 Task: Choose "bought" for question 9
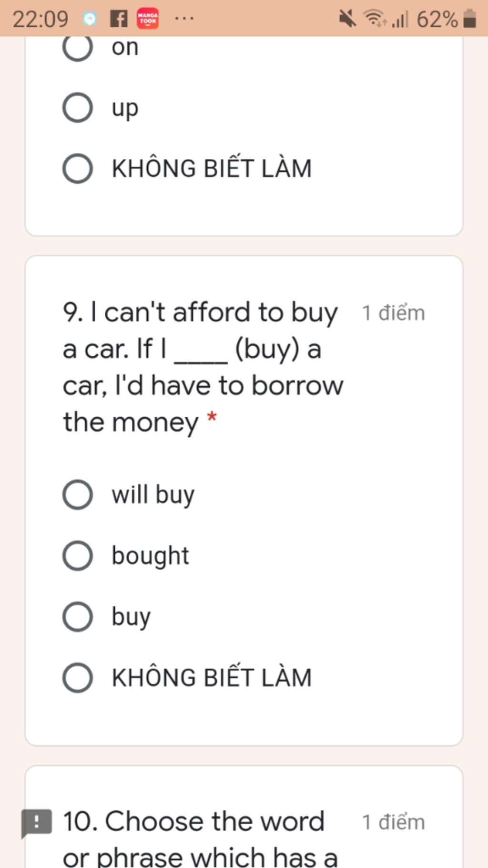pos(78,556)
